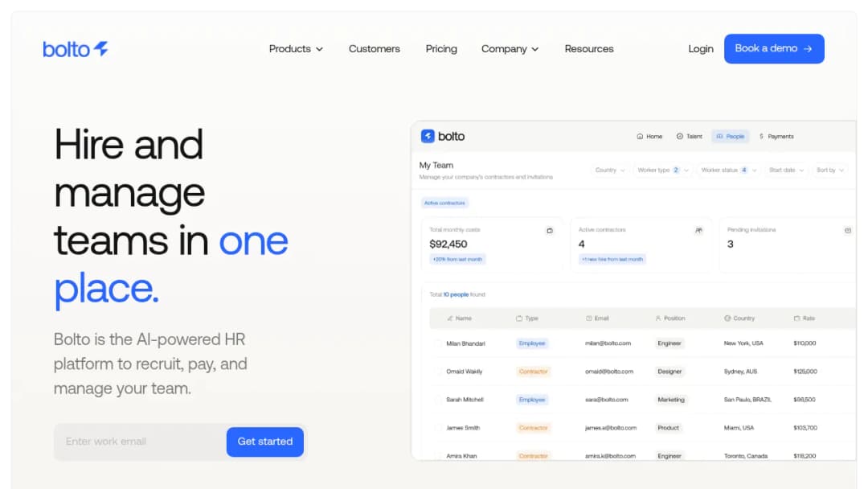Viewport: 868px width, 489px height.
Task: Click the Get started button
Action: click(x=265, y=442)
